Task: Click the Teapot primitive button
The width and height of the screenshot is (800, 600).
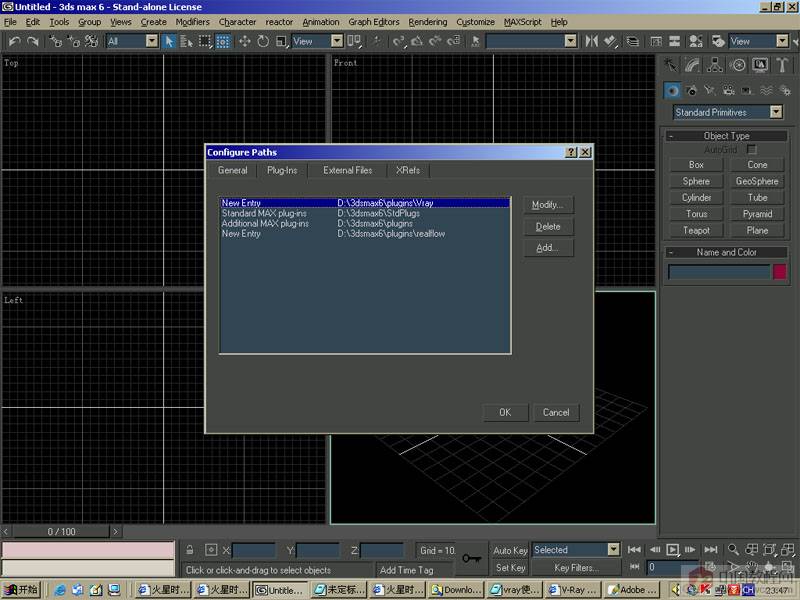Action: click(x=696, y=231)
